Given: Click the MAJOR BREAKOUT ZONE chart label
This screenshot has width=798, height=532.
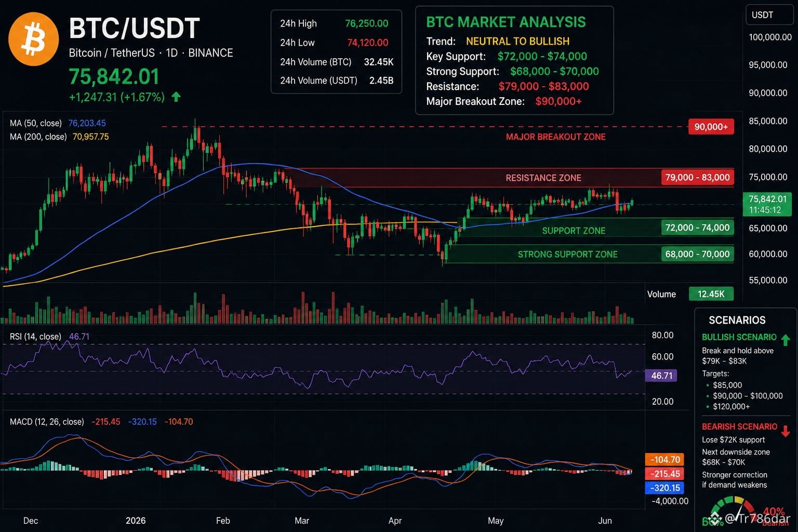Looking at the screenshot, I should pyautogui.click(x=555, y=137).
